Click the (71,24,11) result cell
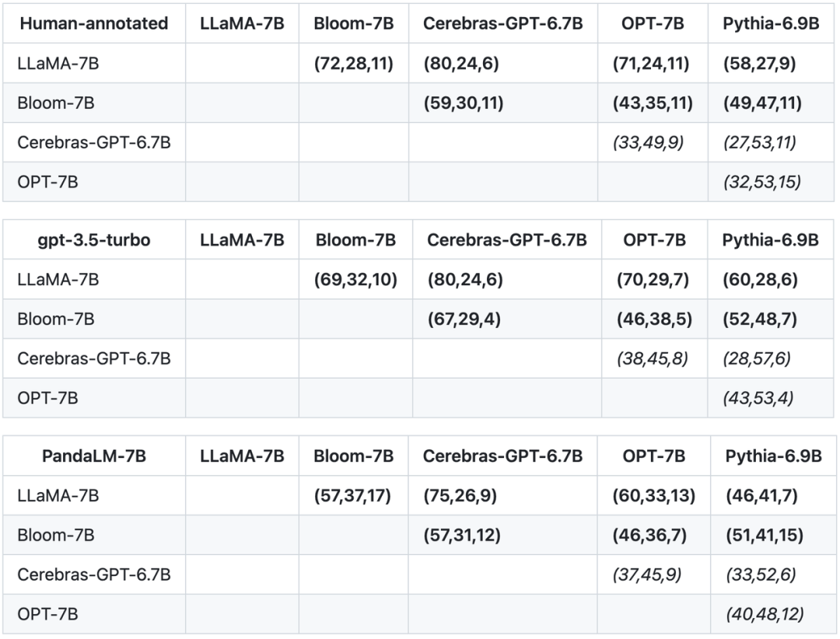The image size is (840, 639). point(653,64)
